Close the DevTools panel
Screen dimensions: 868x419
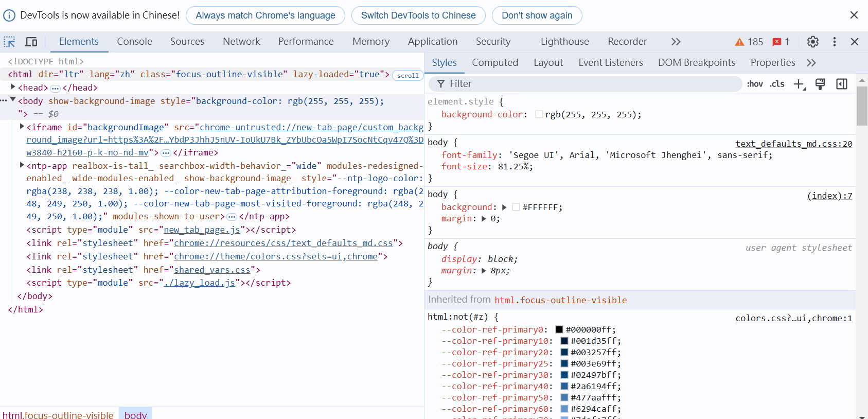[x=855, y=42]
